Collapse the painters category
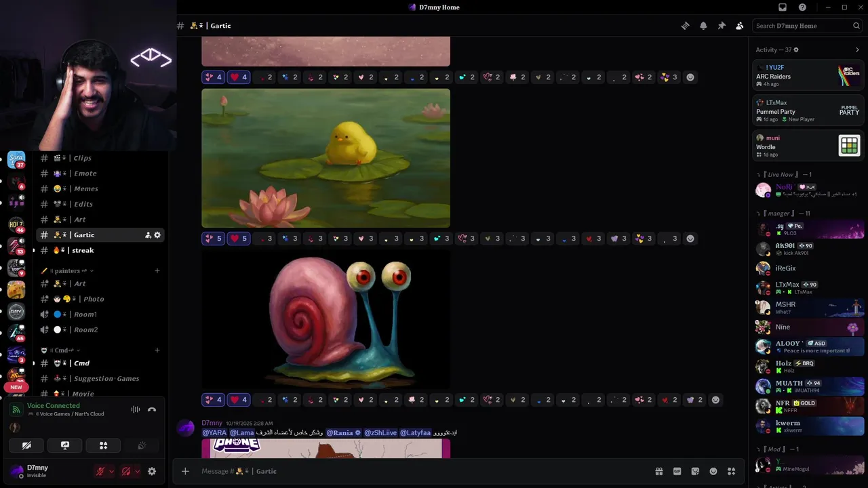868x488 pixels. [67, 271]
